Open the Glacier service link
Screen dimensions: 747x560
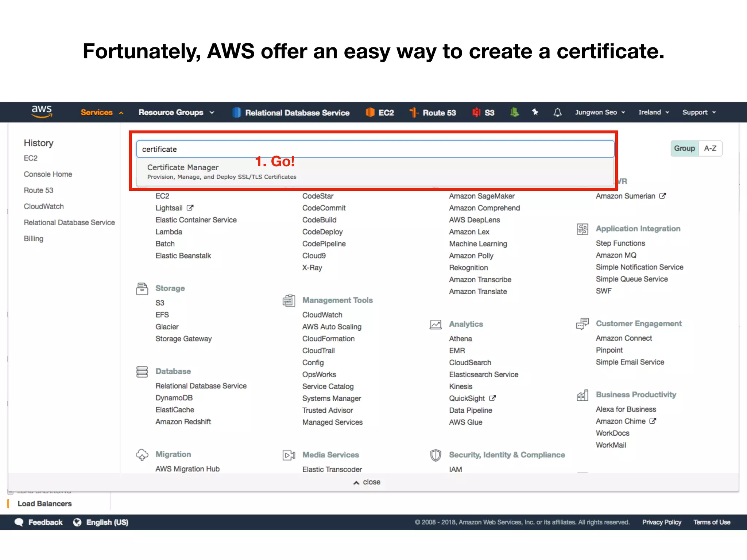click(167, 327)
